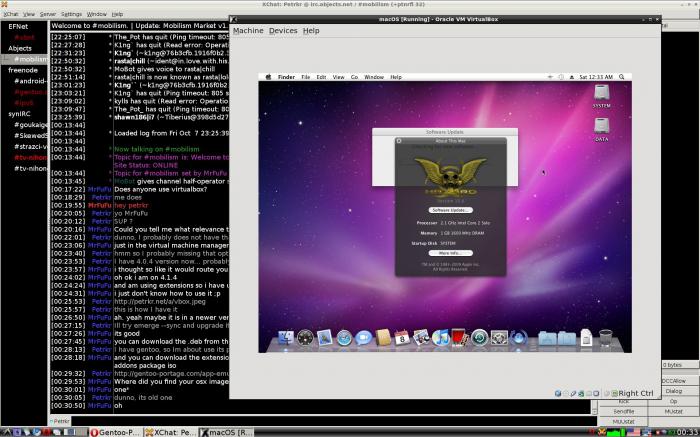Open the macOS View menu

pyautogui.click(x=338, y=77)
